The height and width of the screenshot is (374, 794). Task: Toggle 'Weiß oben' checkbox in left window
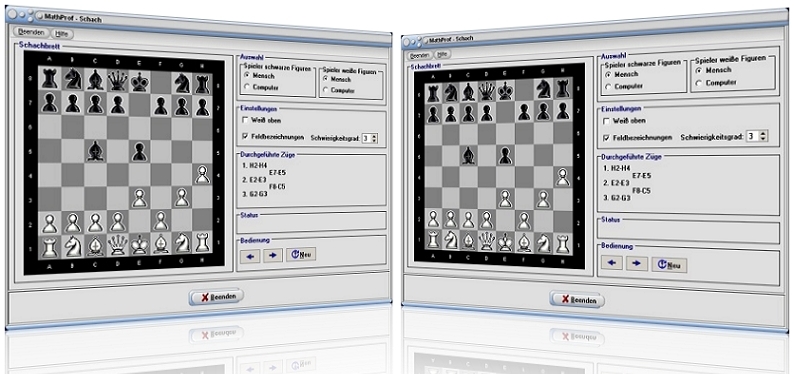point(246,120)
